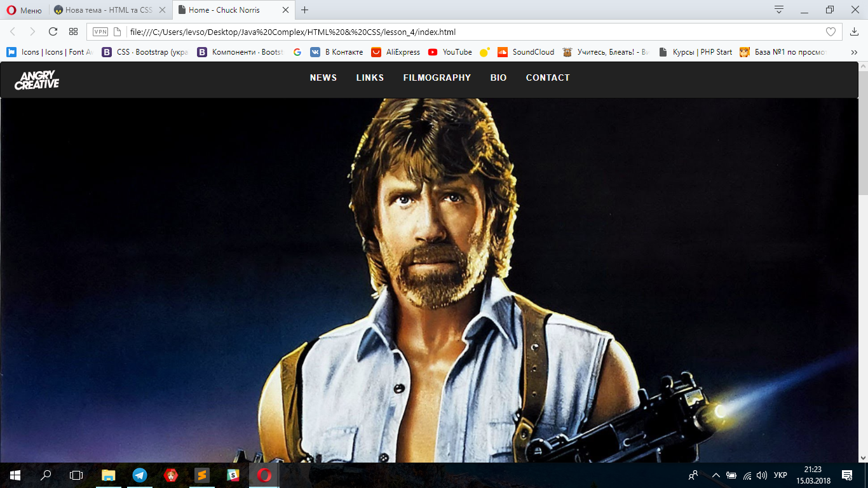Open the Wi-Fi network icon
868x488 pixels.
coord(747,475)
